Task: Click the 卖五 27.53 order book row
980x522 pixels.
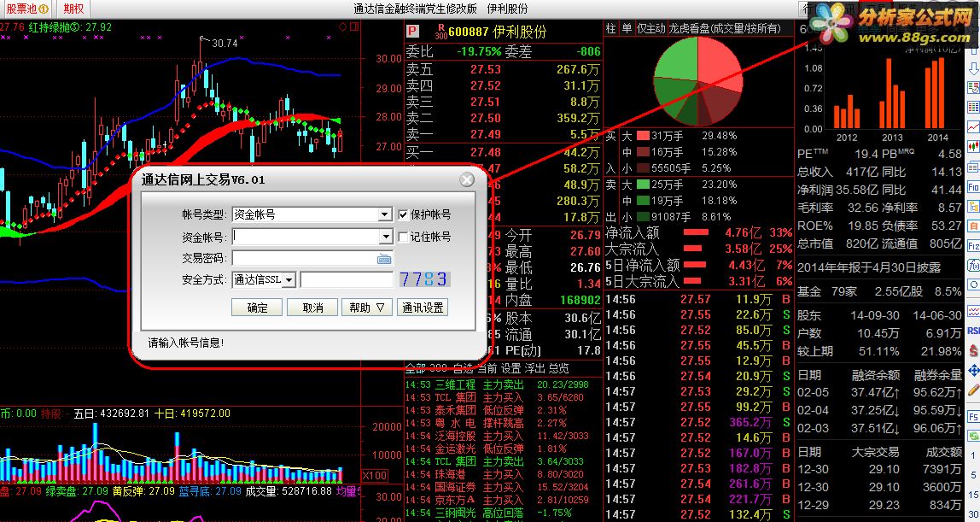Action: coord(503,69)
